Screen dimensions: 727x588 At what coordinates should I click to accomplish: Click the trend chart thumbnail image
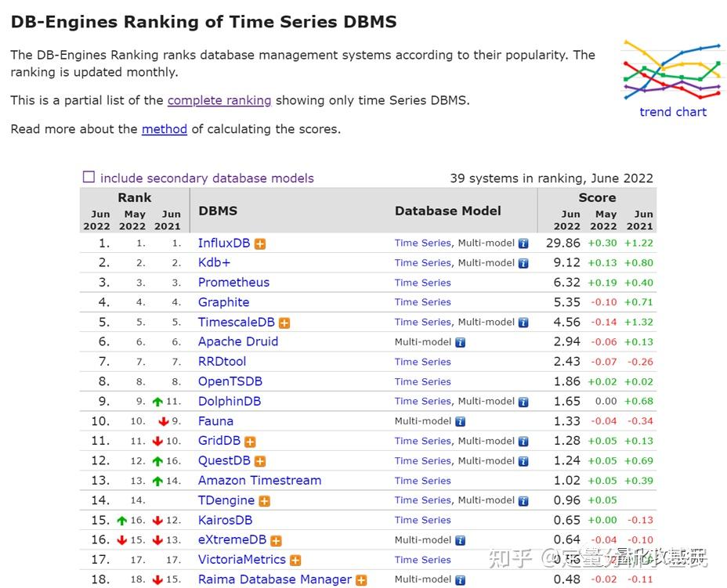coord(673,70)
